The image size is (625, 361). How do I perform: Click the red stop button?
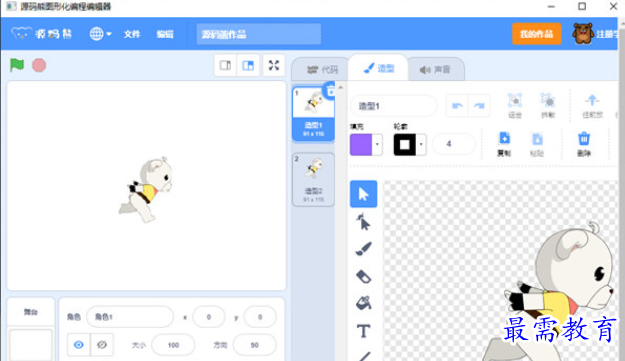39,65
